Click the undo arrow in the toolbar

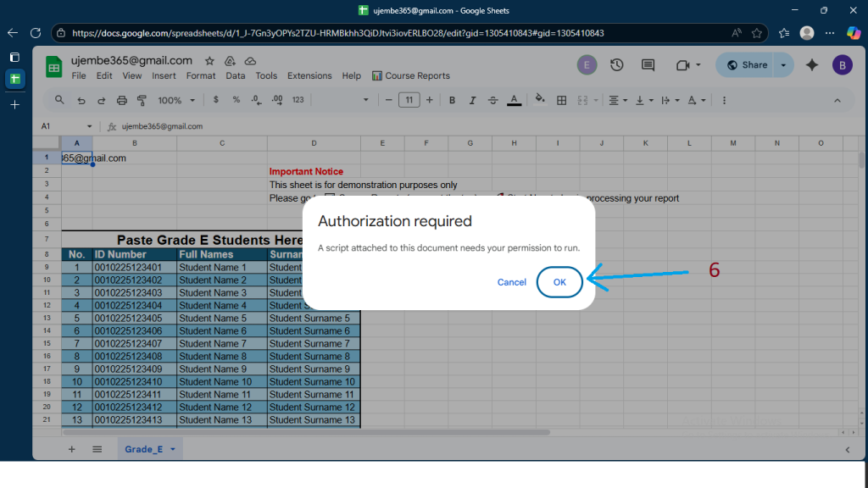(81, 100)
